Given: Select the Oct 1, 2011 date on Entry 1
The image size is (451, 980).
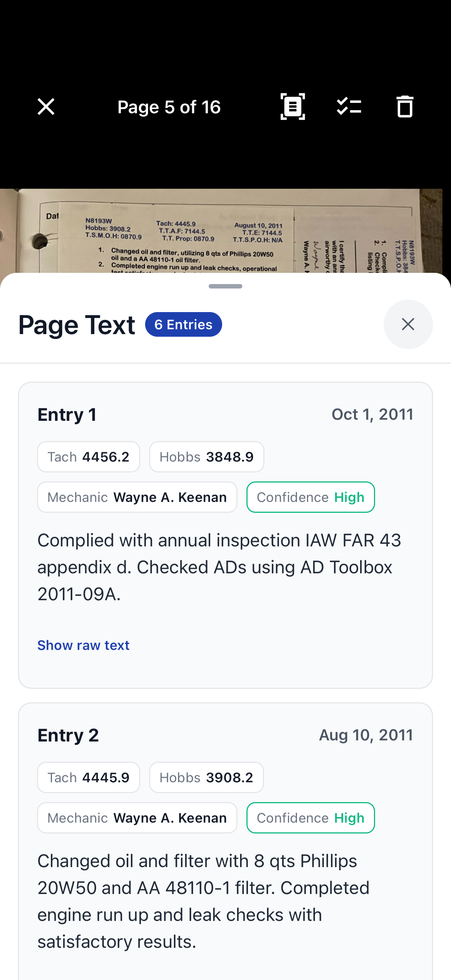Looking at the screenshot, I should coord(372,414).
